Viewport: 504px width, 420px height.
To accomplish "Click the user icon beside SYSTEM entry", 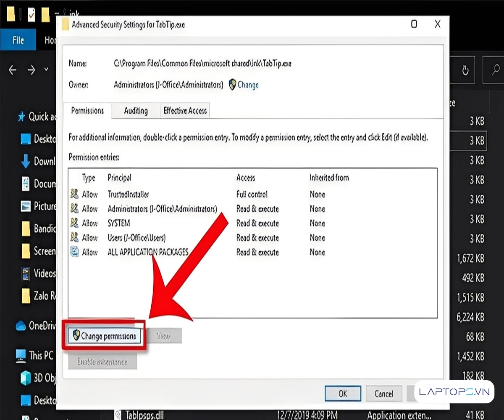I will [x=74, y=223].
